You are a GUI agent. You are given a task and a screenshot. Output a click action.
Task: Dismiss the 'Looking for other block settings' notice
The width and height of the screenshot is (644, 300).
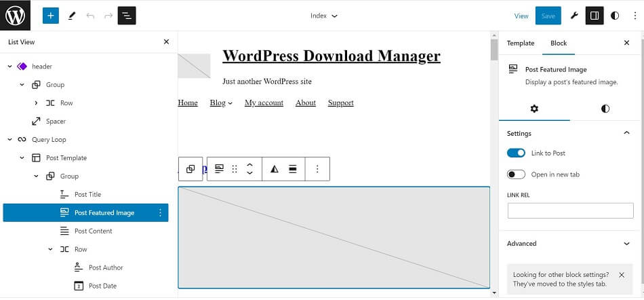(622, 275)
